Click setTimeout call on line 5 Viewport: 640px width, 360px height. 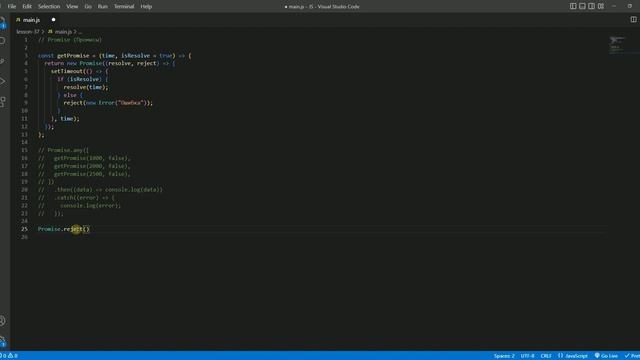[x=67, y=71]
